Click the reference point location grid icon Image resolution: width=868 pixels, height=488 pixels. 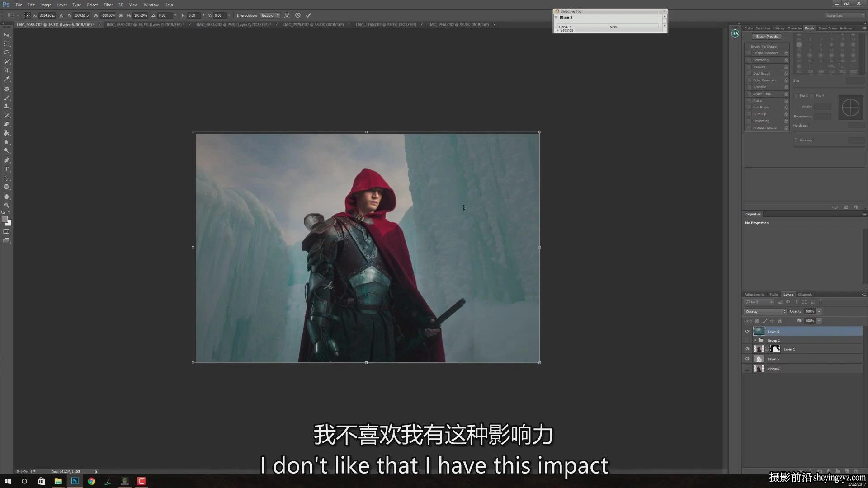(27, 15)
